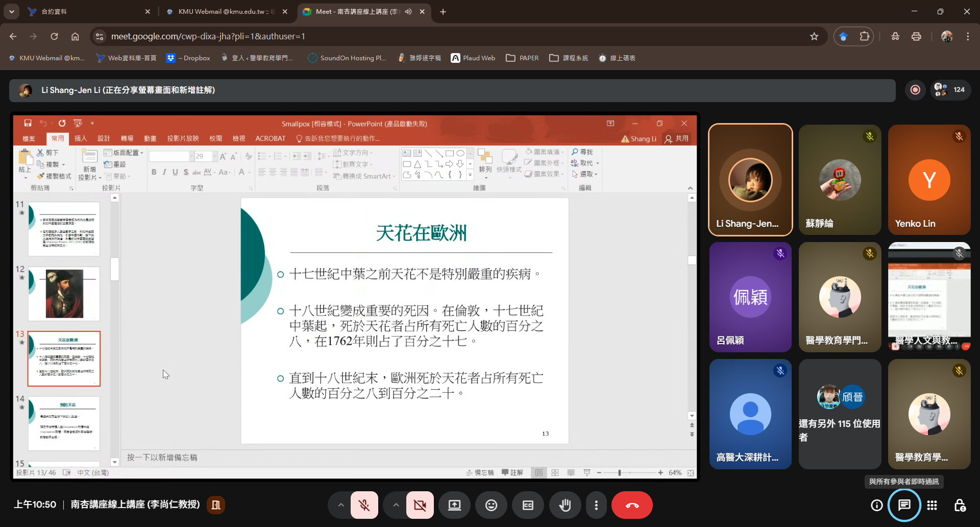The height and width of the screenshot is (527, 980).
Task: Click the present screen icon
Action: [454, 505]
